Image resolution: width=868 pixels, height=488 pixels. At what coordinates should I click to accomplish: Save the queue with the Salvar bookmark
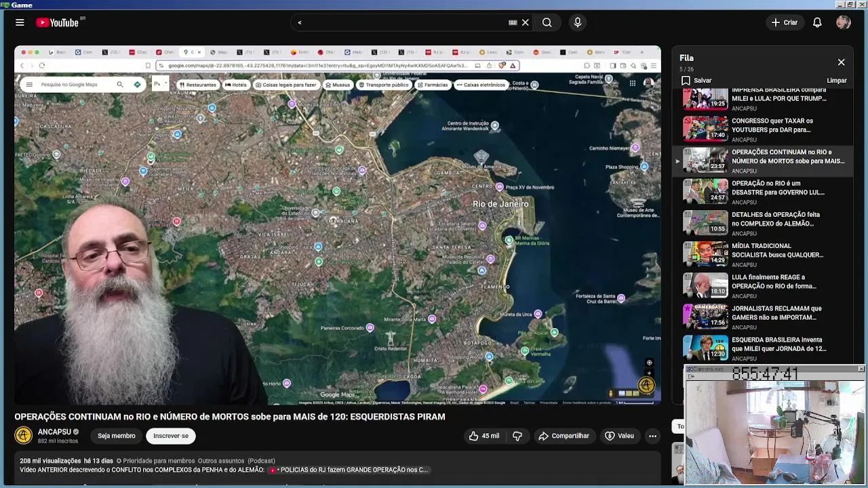click(x=696, y=81)
